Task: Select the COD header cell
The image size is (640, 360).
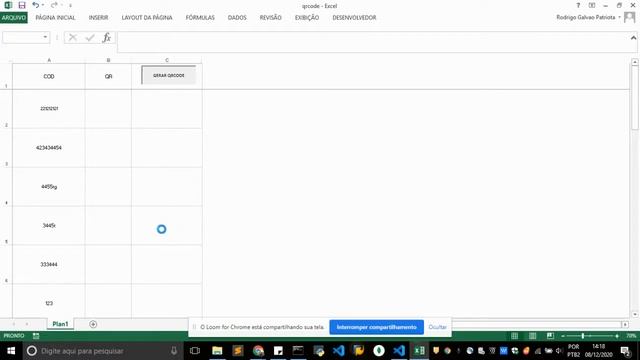Action: [49, 76]
